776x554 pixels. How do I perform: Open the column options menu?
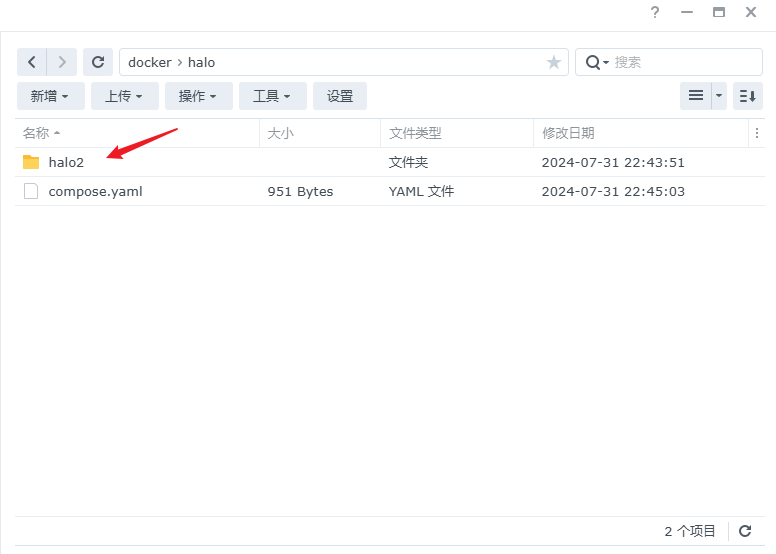[x=762, y=133]
